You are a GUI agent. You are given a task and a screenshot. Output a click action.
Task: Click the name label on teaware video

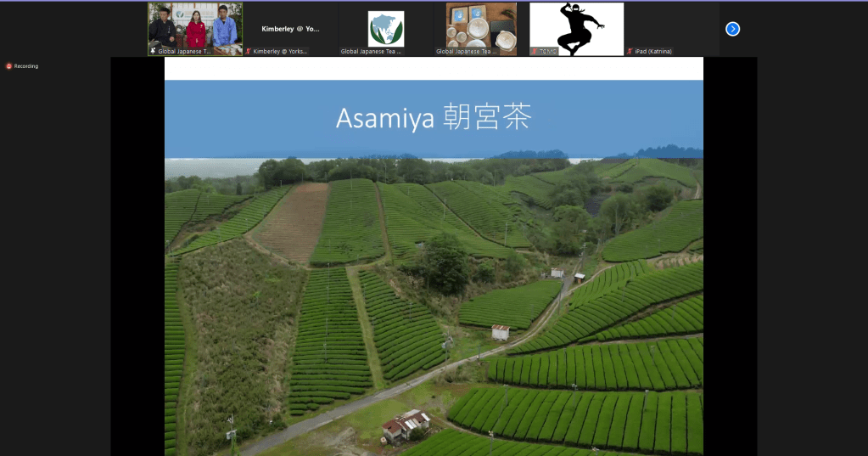pyautogui.click(x=467, y=51)
